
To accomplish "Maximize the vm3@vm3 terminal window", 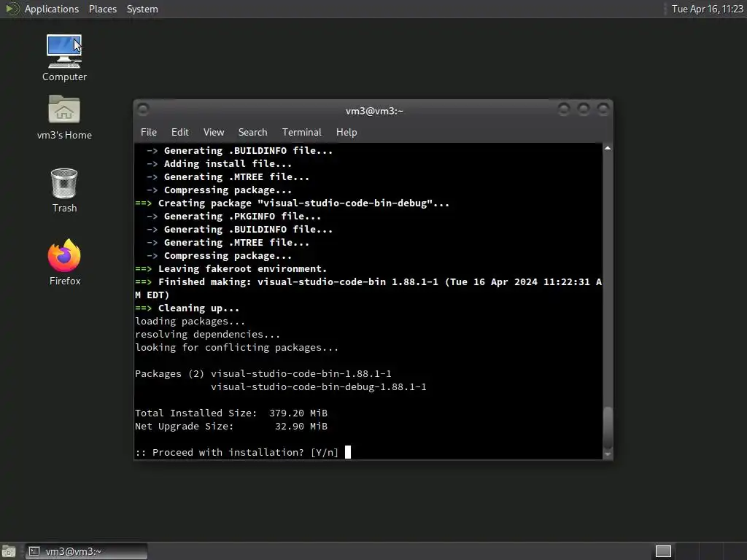I will coord(584,109).
